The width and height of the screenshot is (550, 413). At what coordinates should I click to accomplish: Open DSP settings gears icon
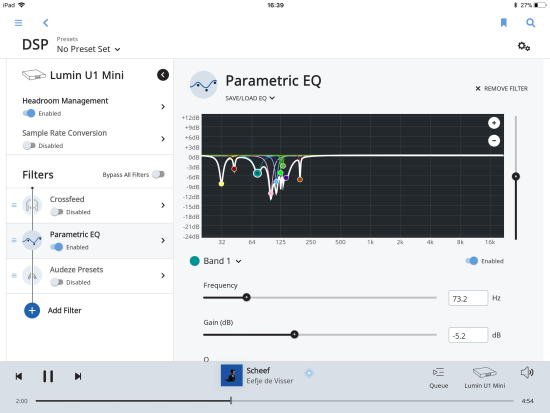pos(524,46)
